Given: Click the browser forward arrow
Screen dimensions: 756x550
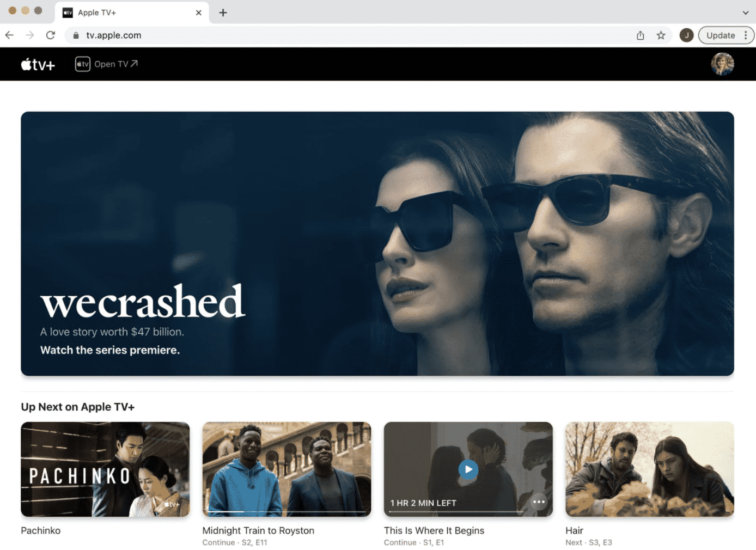Looking at the screenshot, I should coord(30,35).
